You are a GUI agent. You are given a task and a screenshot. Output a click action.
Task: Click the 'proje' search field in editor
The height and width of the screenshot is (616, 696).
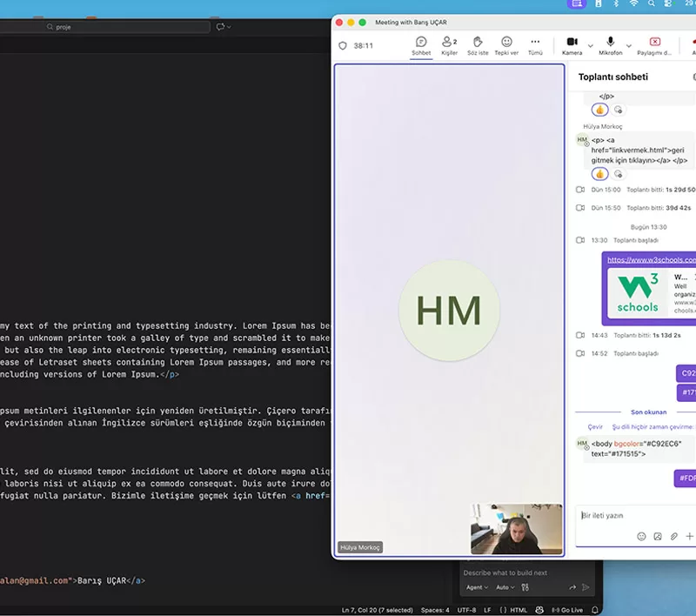coord(104,27)
